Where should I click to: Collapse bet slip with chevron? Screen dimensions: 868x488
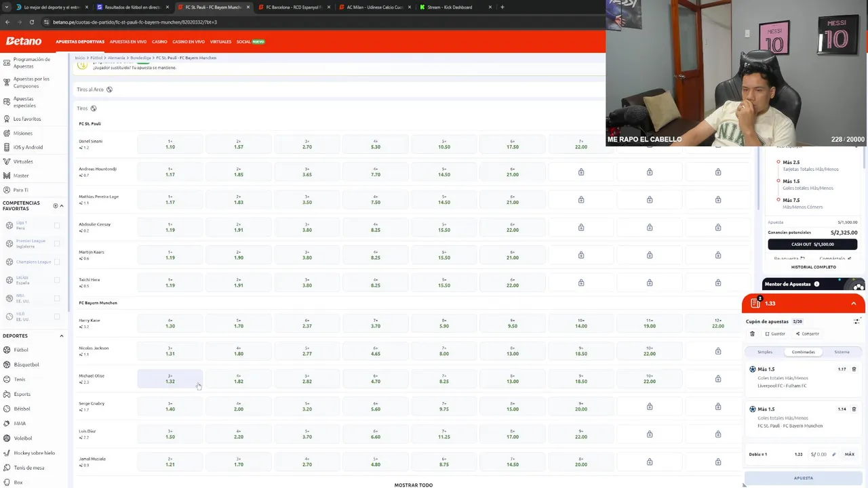point(854,304)
